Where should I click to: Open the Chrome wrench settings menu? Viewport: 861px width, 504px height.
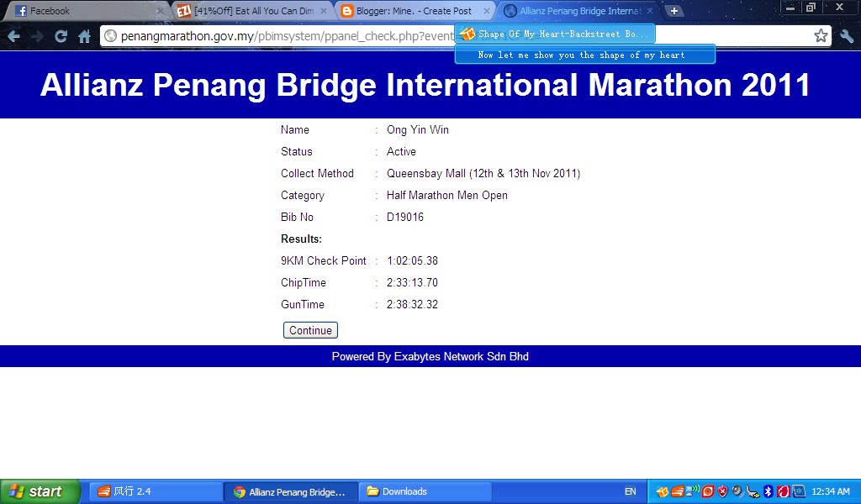tap(847, 36)
